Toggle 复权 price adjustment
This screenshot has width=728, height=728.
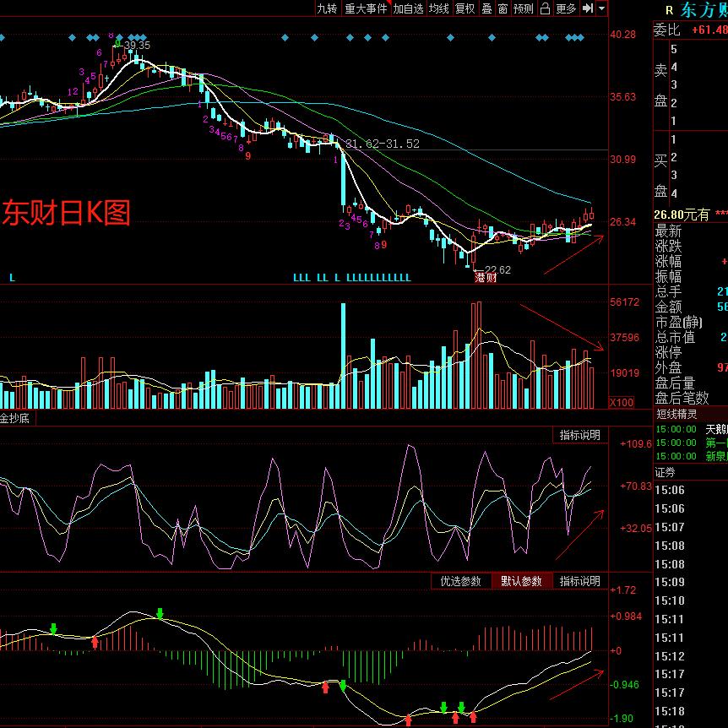click(x=465, y=8)
